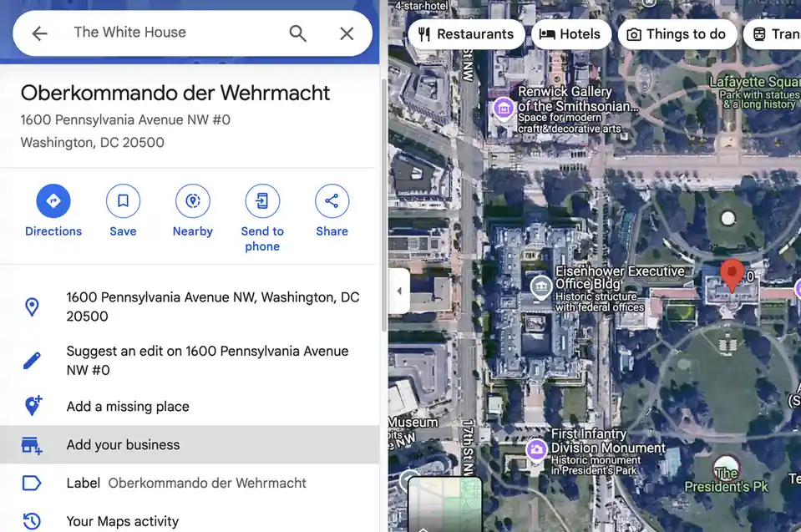The width and height of the screenshot is (801, 532).
Task: Click the add-place pin plus icon
Action: point(33,406)
